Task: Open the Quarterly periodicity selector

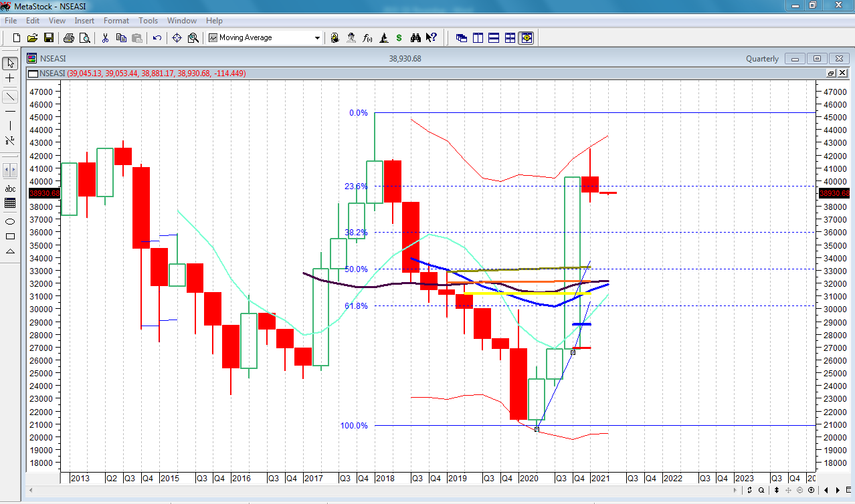Action: (x=762, y=59)
